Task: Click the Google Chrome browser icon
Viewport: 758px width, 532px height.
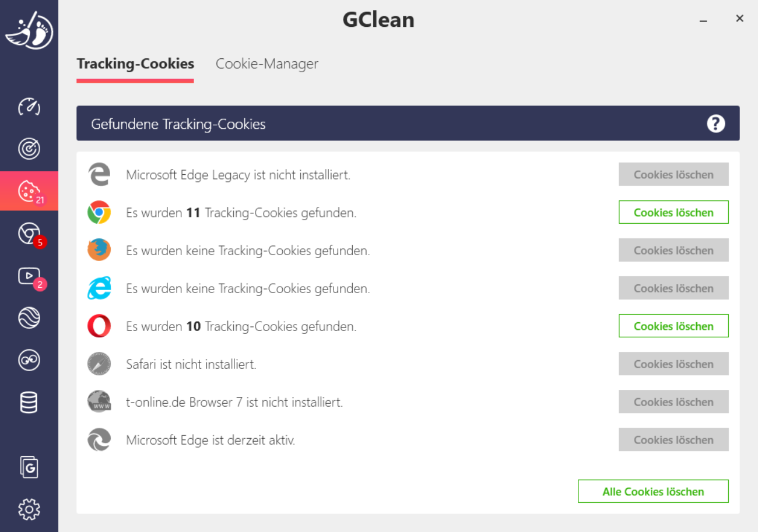Action: point(99,213)
